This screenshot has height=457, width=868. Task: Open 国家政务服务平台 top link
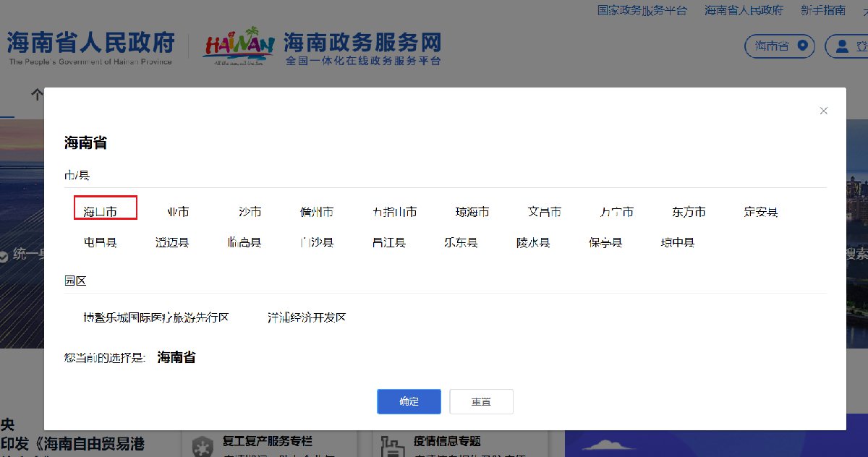tap(642, 10)
